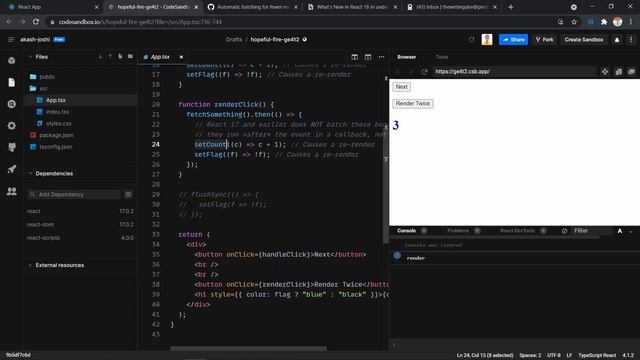This screenshot has height=360, width=640.
Task: Click the upload arrow icon in Files header
Action: [x=110, y=56]
